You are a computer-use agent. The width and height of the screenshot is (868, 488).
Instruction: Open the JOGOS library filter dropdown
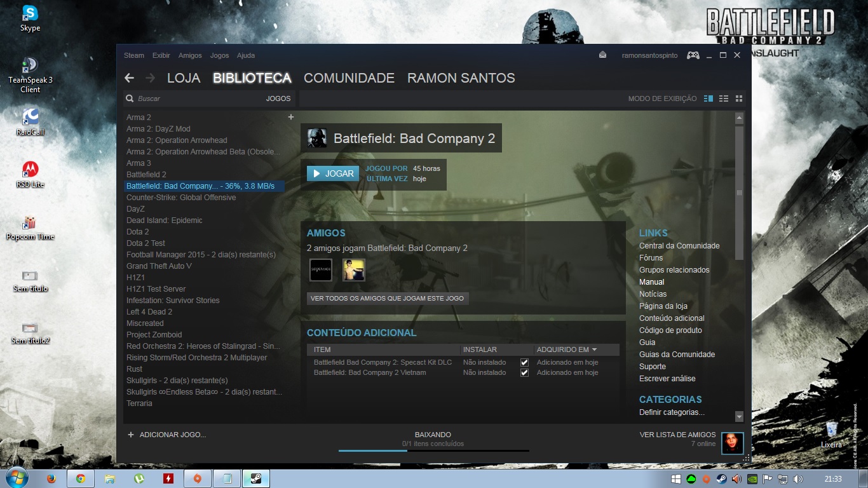tap(278, 98)
